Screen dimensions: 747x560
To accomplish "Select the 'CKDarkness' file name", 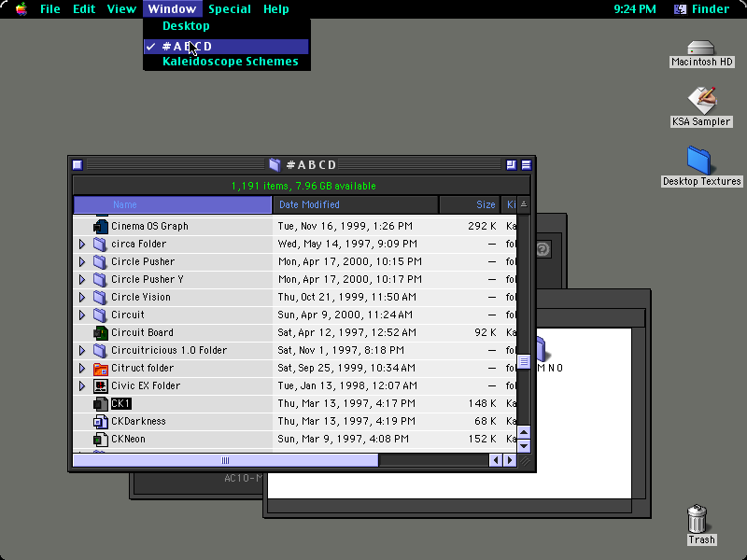I will [138, 422].
